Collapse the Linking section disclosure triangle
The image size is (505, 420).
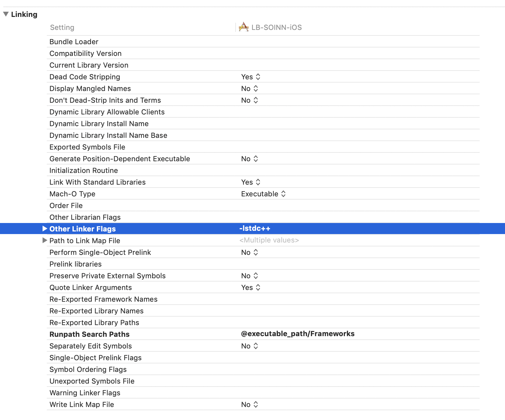[5, 14]
